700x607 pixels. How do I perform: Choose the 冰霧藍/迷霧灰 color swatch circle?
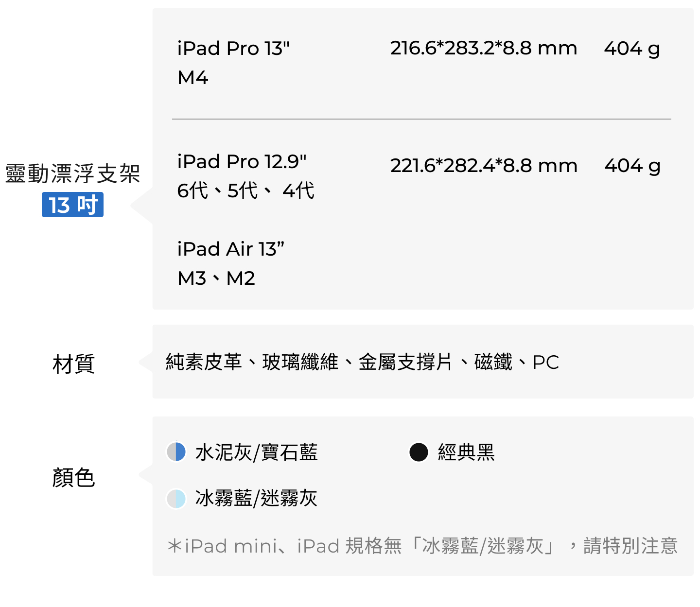tap(176, 499)
